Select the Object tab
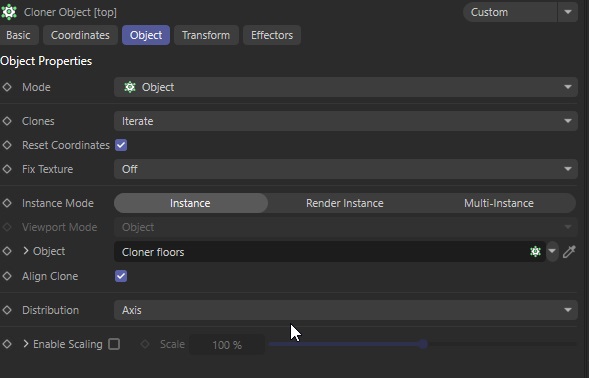The width and height of the screenshot is (589, 378). pyautogui.click(x=146, y=35)
